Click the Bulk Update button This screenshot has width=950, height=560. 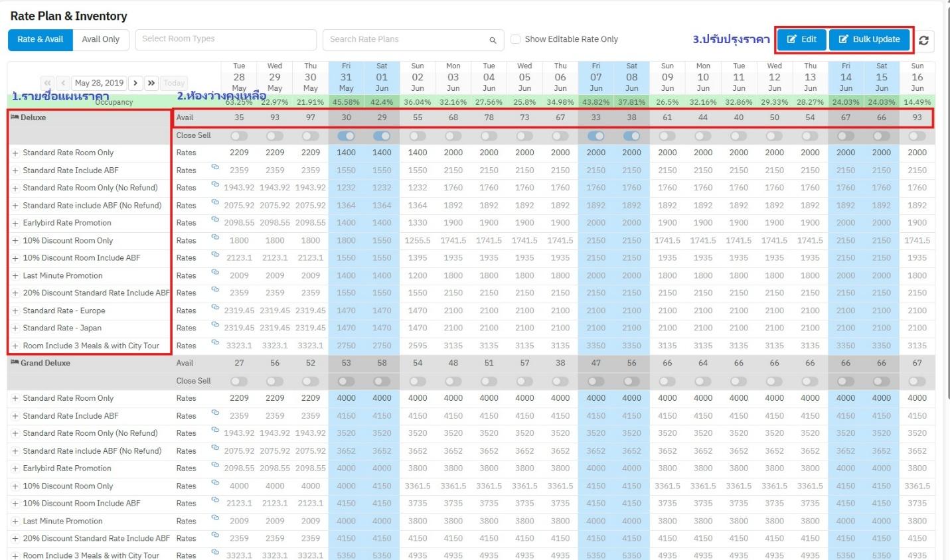(869, 39)
